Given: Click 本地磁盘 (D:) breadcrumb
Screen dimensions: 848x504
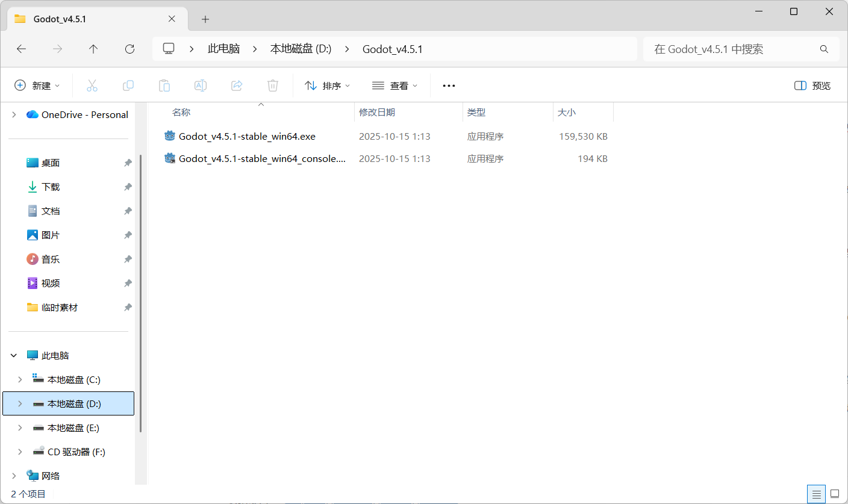Looking at the screenshot, I should click(301, 49).
